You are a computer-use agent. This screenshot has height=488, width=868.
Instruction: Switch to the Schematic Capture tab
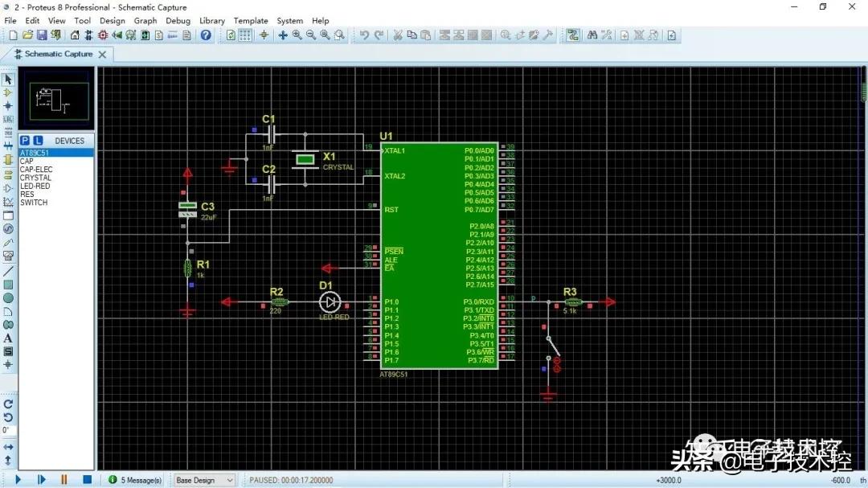pos(58,54)
